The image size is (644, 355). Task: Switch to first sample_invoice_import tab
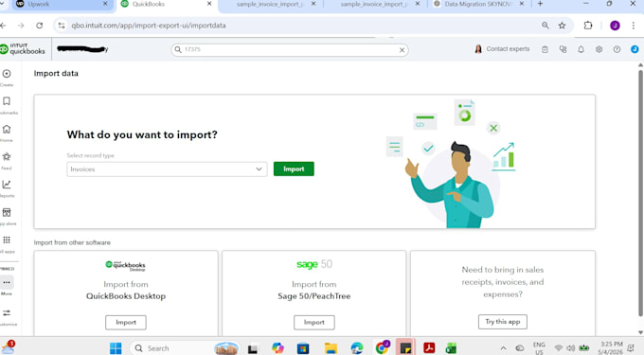click(271, 4)
